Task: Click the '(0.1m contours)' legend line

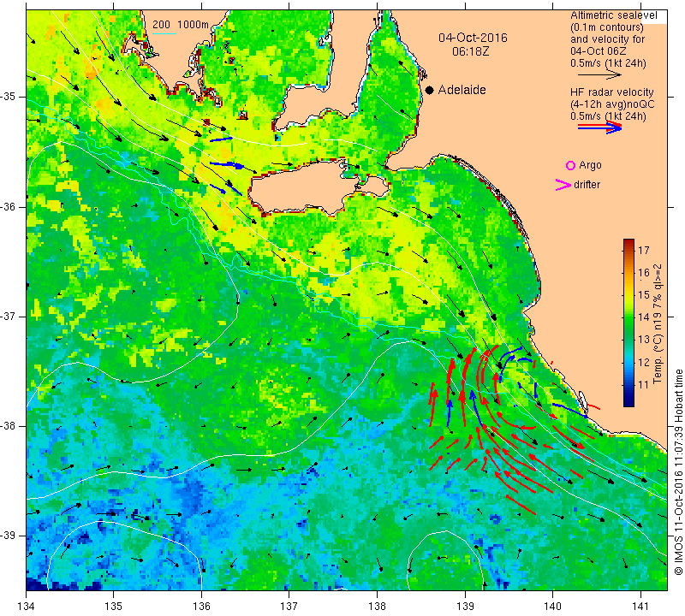Action: pyautogui.click(x=607, y=27)
